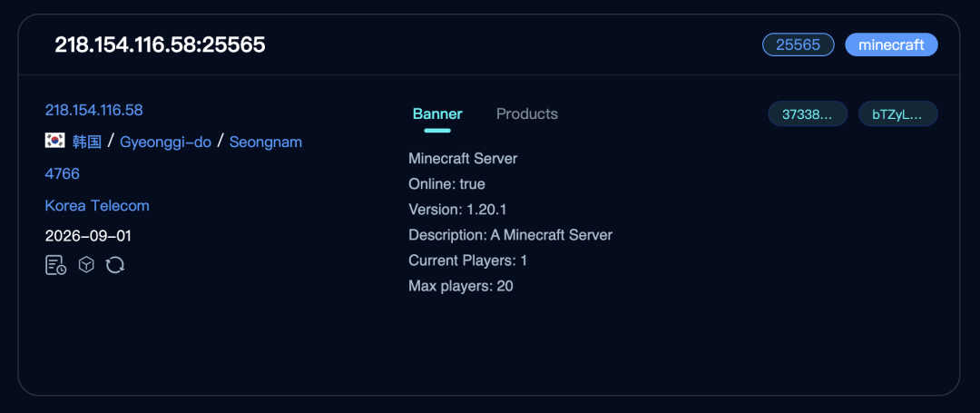Viewport: 980px width, 413px height.
Task: Click the South Korea flag icon
Action: pyautogui.click(x=55, y=142)
